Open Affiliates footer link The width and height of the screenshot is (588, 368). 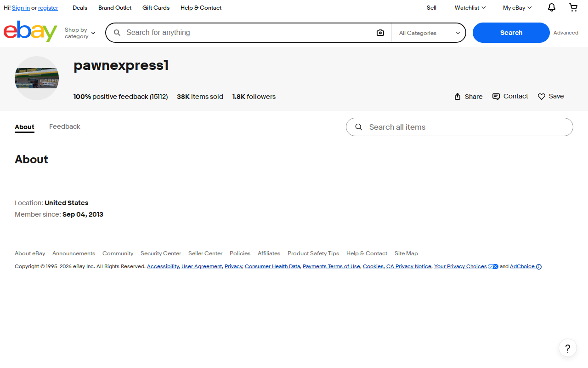point(269,253)
